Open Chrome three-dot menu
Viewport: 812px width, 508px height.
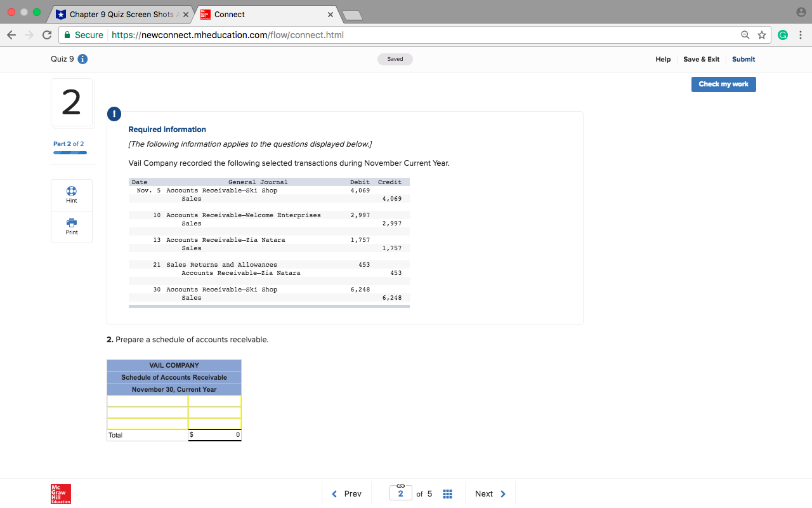[801, 35]
